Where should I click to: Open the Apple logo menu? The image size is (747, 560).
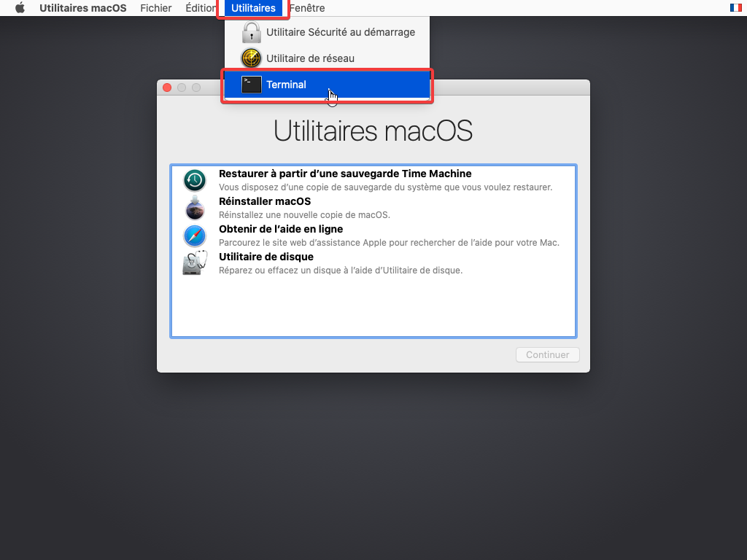[20, 7]
